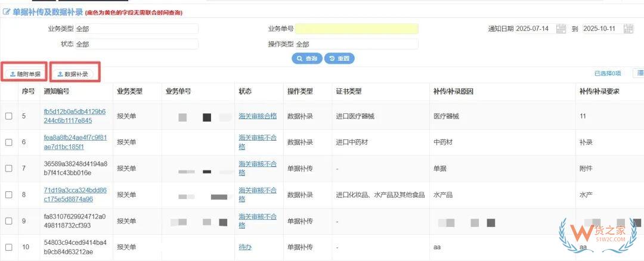Click the 查询 search button
The width and height of the screenshot is (644, 261).
pos(307,58)
